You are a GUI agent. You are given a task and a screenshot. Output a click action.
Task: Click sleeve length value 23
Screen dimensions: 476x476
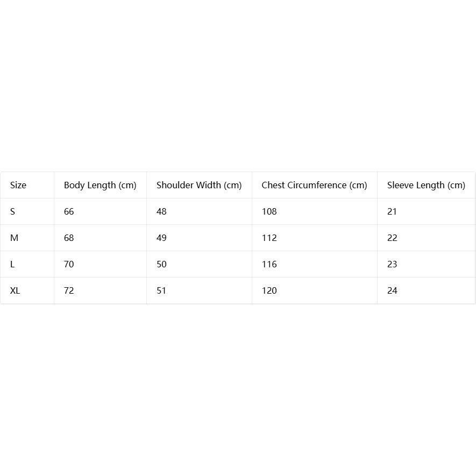pyautogui.click(x=392, y=265)
